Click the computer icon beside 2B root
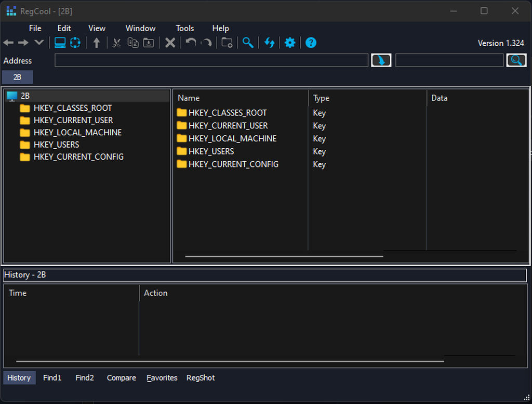The width and height of the screenshot is (532, 404). (x=12, y=96)
